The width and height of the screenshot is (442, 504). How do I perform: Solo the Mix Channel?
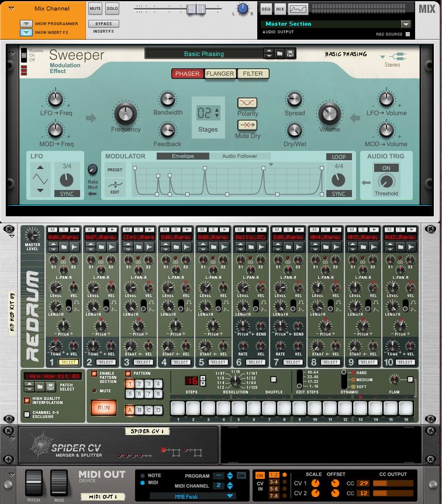point(112,9)
